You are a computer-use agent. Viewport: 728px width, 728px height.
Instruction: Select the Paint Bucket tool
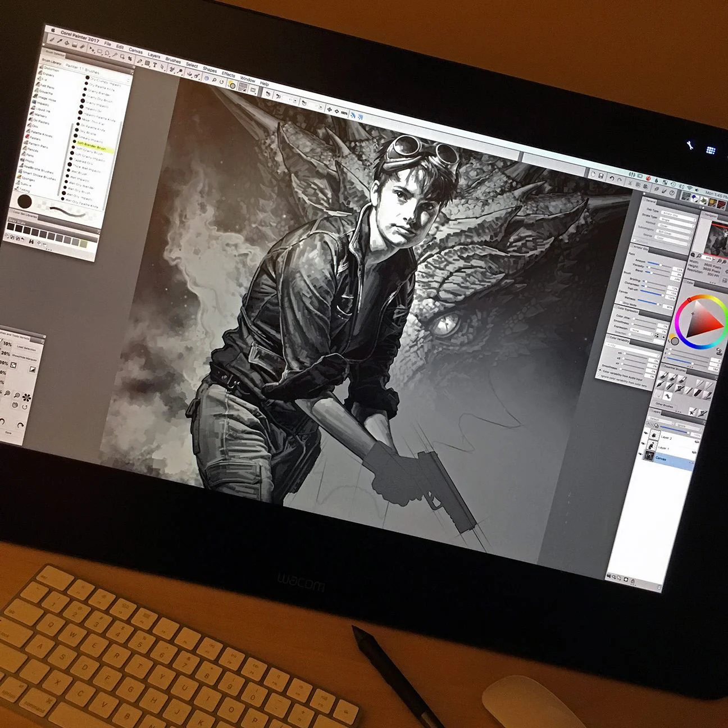coord(67,43)
